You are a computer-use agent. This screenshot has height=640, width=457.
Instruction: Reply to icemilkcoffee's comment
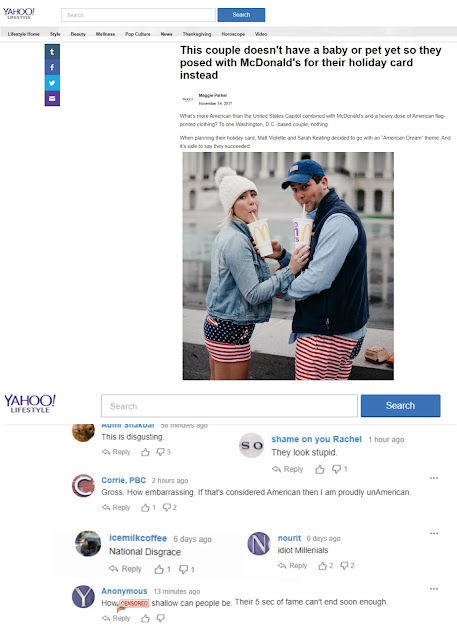[x=126, y=569]
